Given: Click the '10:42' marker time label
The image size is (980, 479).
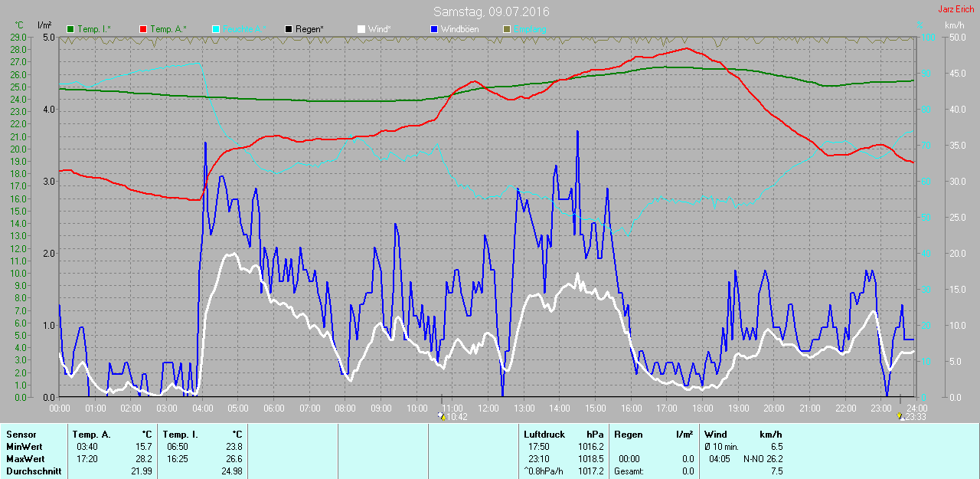Looking at the screenshot, I should click(x=457, y=417).
